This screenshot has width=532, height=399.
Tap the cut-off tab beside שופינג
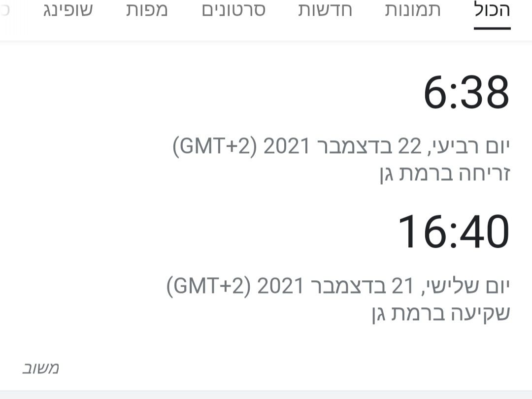coord(5,10)
